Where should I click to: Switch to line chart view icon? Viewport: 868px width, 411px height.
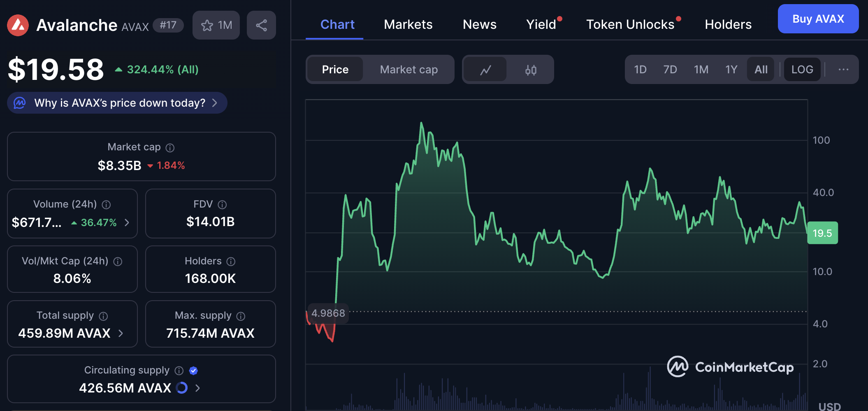click(x=485, y=70)
